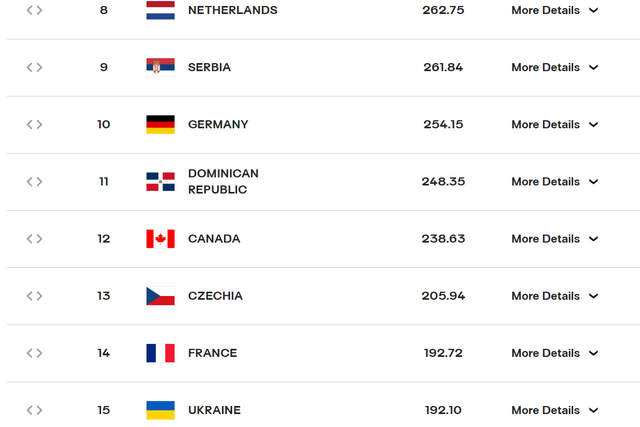
Task: Click the Germany flag icon
Action: [160, 125]
